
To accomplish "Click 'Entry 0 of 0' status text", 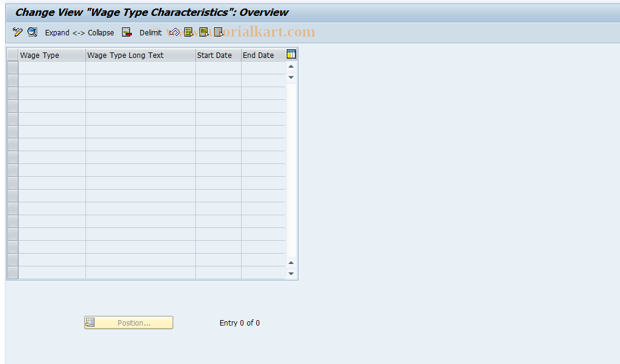I will (x=240, y=323).
